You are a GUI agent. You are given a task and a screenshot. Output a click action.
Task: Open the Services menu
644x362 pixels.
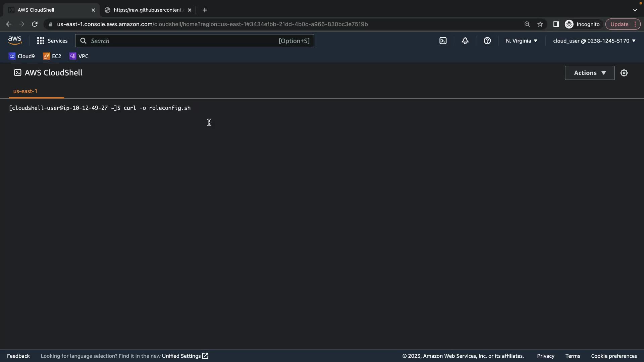coord(52,41)
